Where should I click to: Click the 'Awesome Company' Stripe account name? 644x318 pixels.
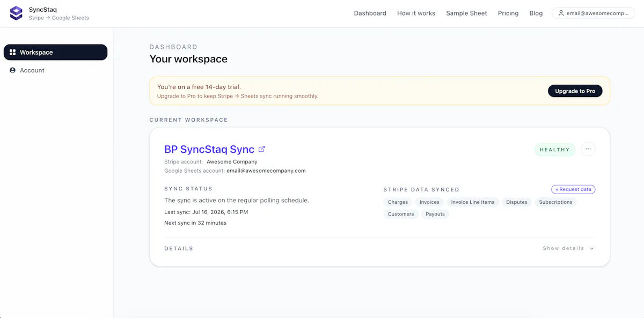pyautogui.click(x=232, y=161)
